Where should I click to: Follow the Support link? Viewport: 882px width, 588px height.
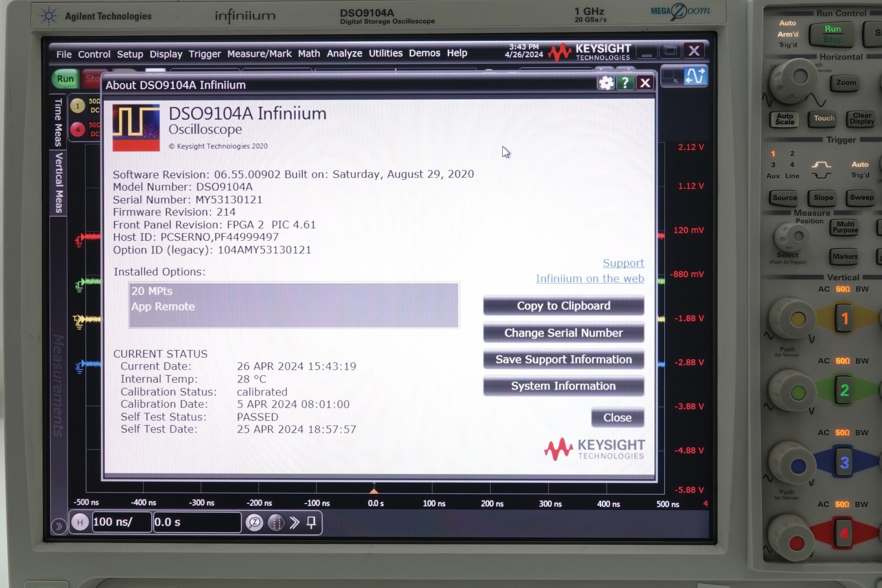point(623,263)
